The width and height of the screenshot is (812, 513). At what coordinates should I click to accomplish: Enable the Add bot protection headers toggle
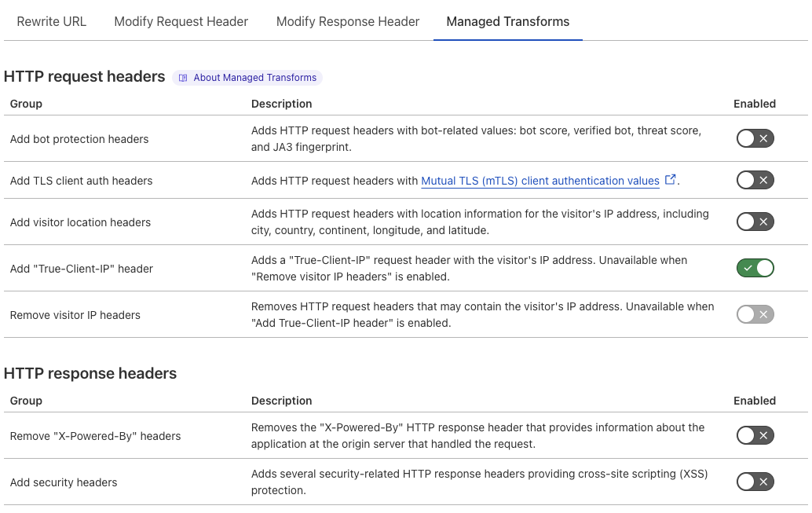coord(755,138)
